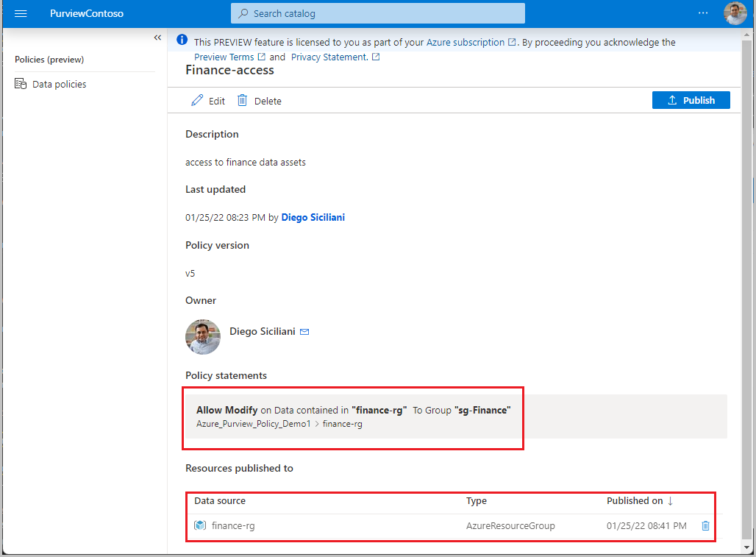This screenshot has width=756, height=557.
Task: Select Policies (preview) in the sidebar
Action: [x=50, y=59]
